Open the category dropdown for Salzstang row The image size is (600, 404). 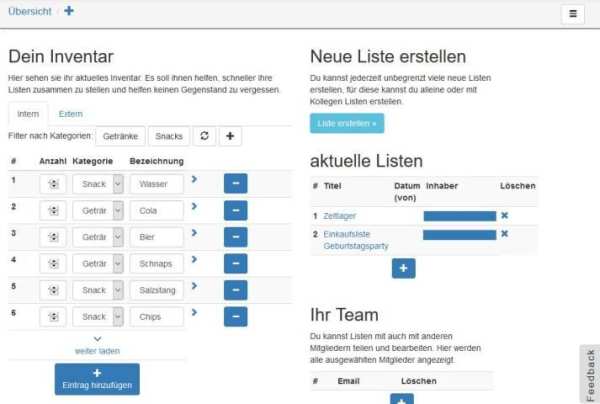98,290
